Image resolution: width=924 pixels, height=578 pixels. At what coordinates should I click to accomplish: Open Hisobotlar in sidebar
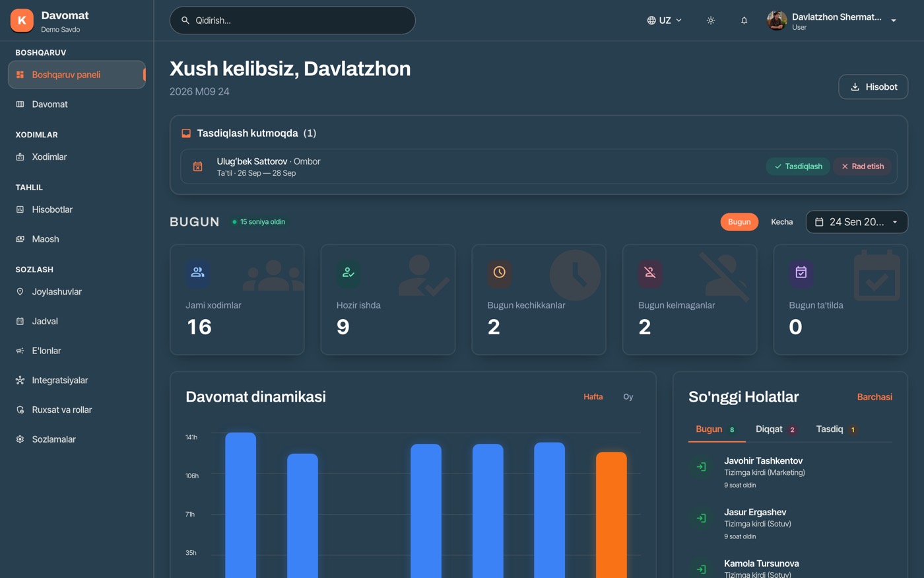click(x=77, y=209)
